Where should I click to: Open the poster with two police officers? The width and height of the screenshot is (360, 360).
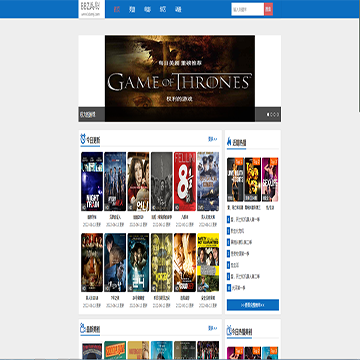[208, 181]
